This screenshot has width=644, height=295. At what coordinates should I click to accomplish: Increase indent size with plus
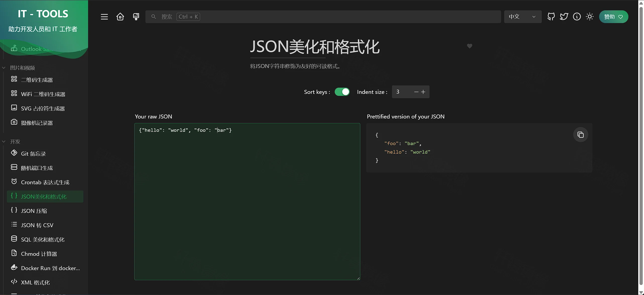point(423,92)
